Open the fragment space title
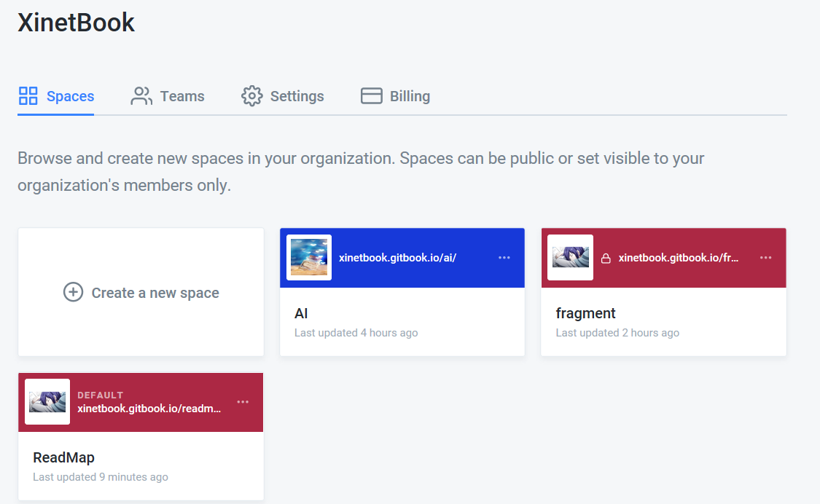This screenshot has height=504, width=820. [x=585, y=313]
